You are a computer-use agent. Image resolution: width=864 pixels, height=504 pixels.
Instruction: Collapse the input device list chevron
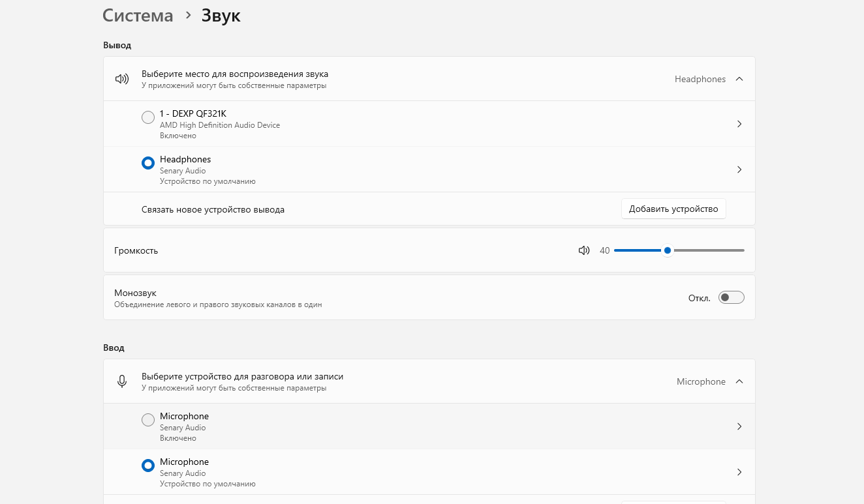click(739, 381)
